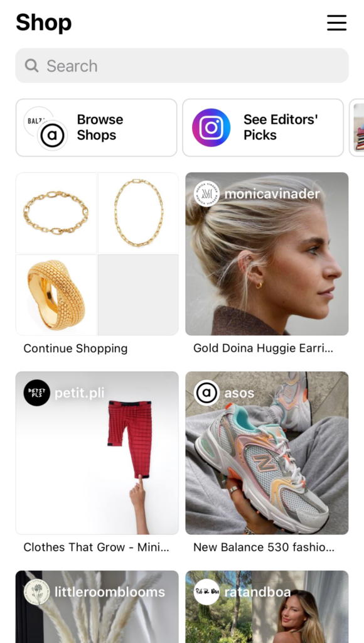Tap the petit.pli profile avatar

pos(36,393)
